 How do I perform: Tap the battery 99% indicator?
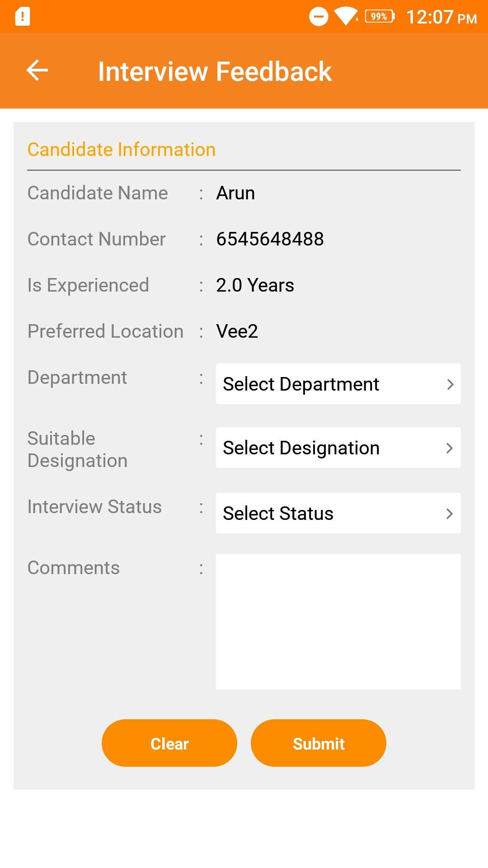[380, 17]
